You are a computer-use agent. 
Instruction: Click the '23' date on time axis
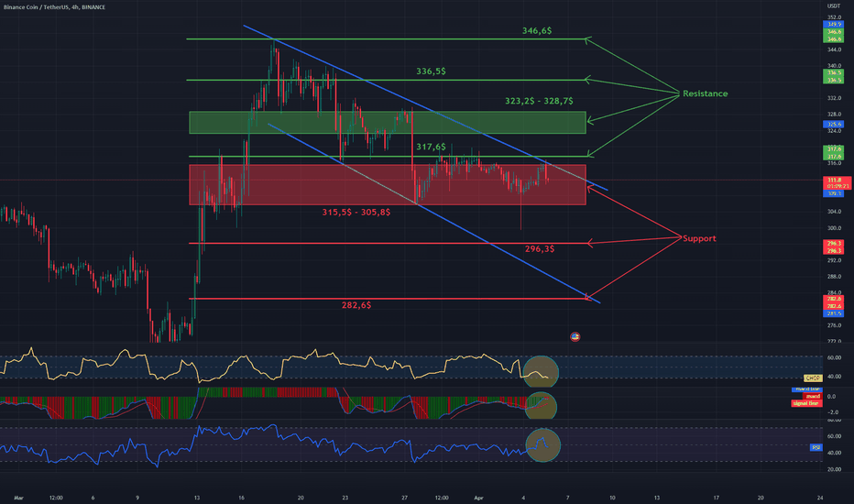click(345, 498)
